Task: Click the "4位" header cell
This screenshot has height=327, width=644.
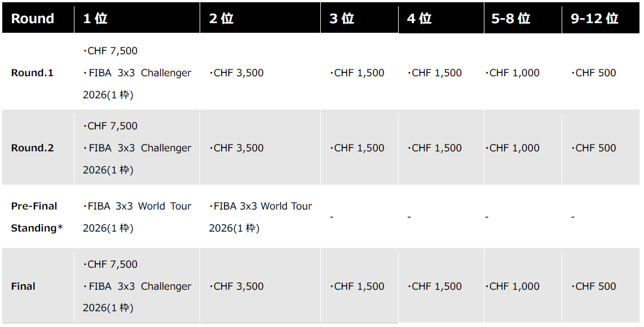Action: [x=419, y=19]
